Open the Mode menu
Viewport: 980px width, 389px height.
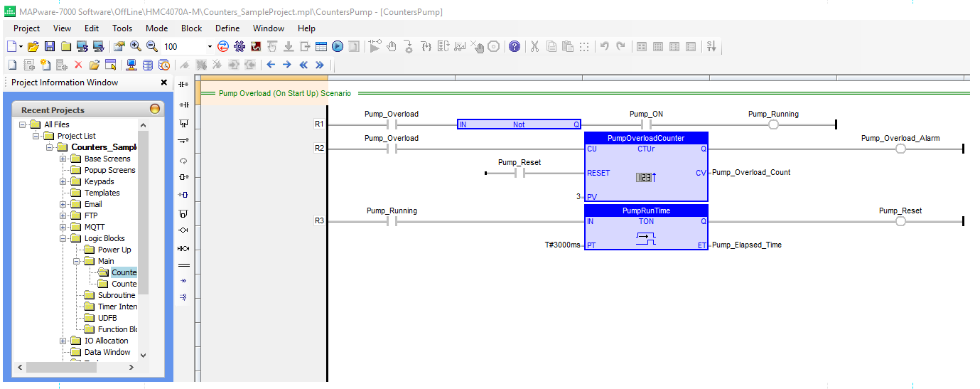(x=156, y=28)
